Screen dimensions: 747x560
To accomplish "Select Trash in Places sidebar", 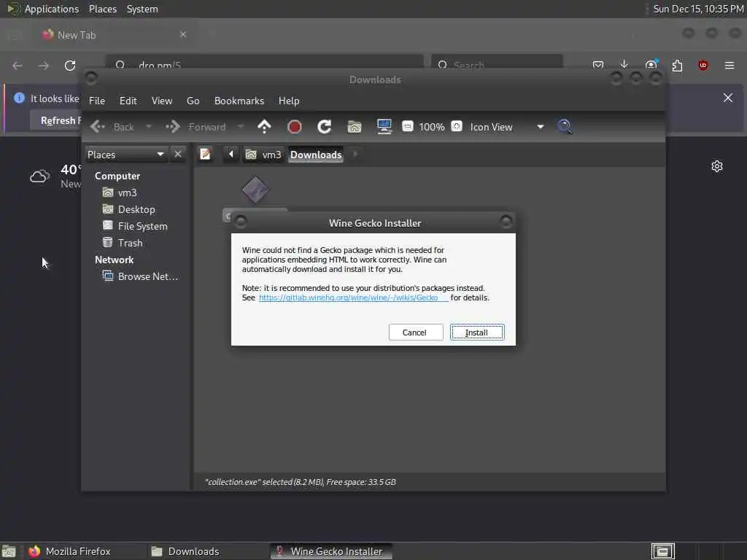I will point(130,243).
